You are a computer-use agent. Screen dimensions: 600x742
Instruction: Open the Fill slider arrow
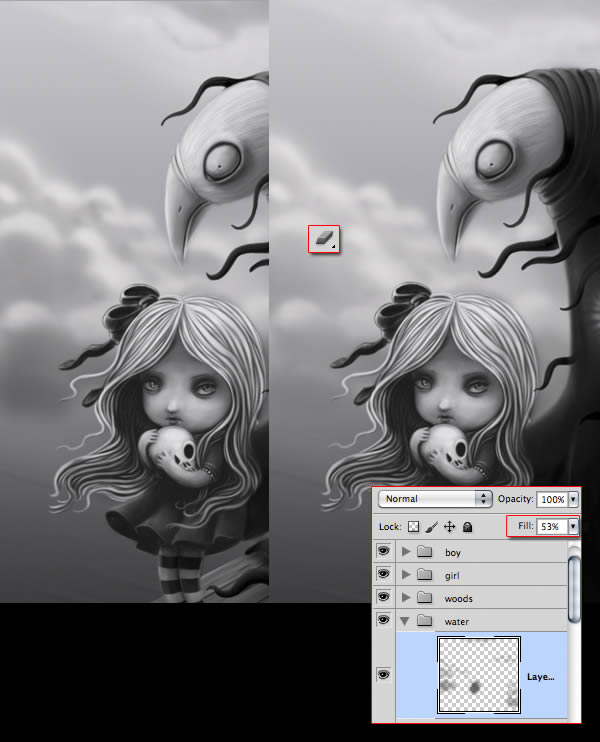coord(573,526)
